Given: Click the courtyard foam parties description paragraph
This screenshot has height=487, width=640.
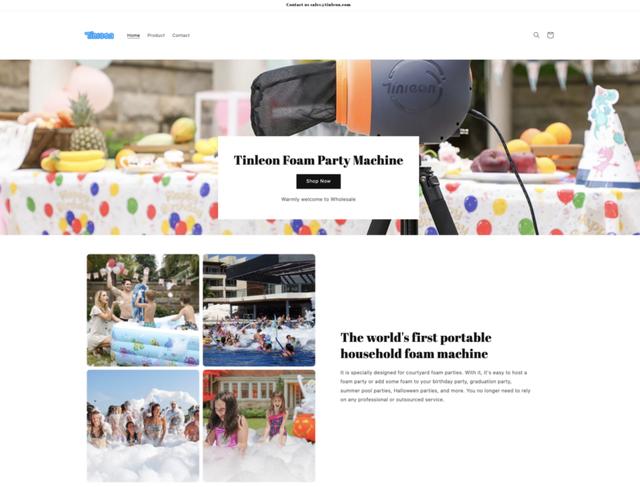Looking at the screenshot, I should point(435,386).
